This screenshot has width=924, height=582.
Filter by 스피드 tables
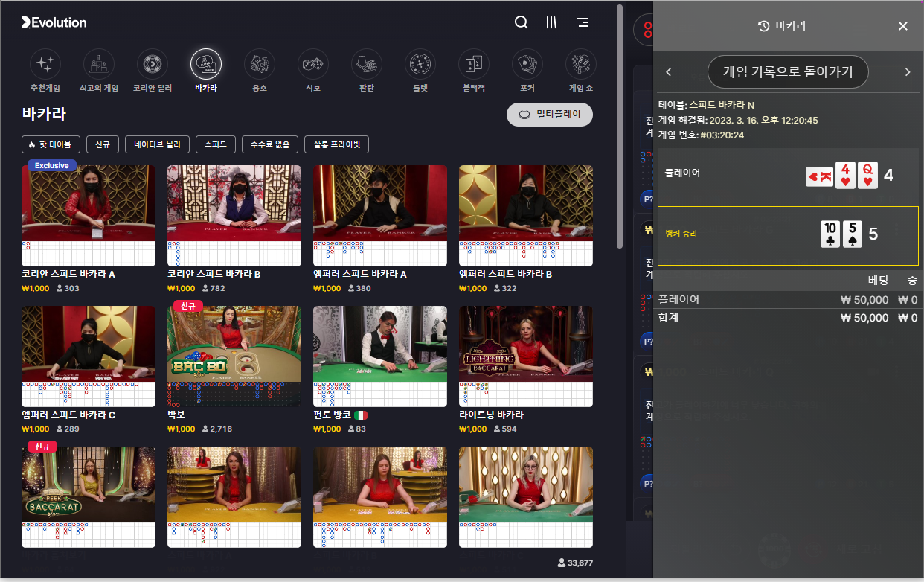point(216,144)
